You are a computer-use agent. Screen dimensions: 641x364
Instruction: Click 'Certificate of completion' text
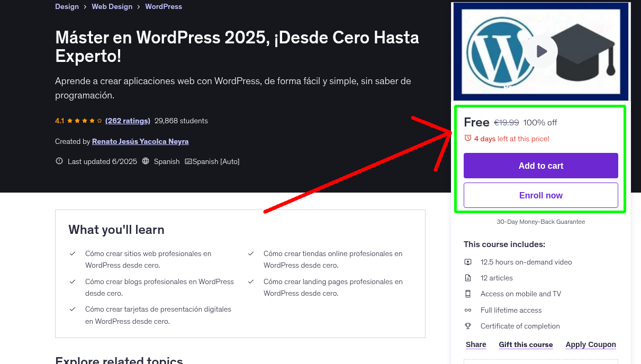coord(520,326)
